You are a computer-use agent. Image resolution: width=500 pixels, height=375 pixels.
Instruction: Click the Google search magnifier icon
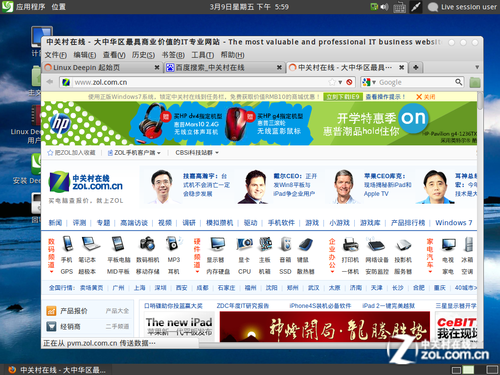pos(458,82)
